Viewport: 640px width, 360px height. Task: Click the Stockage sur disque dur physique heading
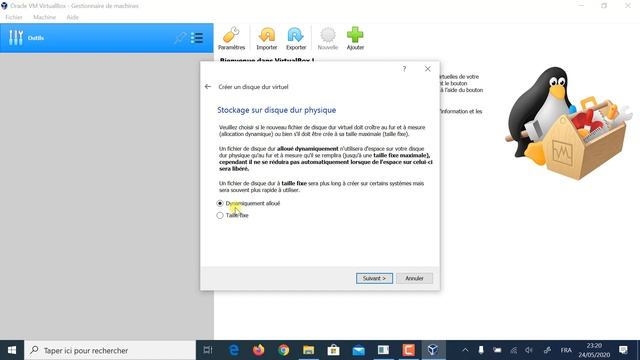[276, 110]
